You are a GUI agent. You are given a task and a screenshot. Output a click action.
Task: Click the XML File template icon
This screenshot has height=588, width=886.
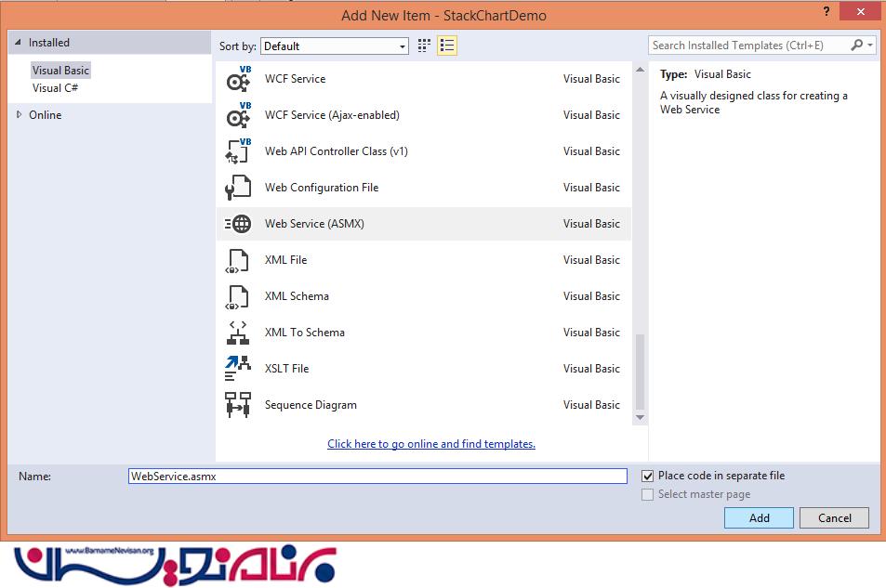(238, 260)
